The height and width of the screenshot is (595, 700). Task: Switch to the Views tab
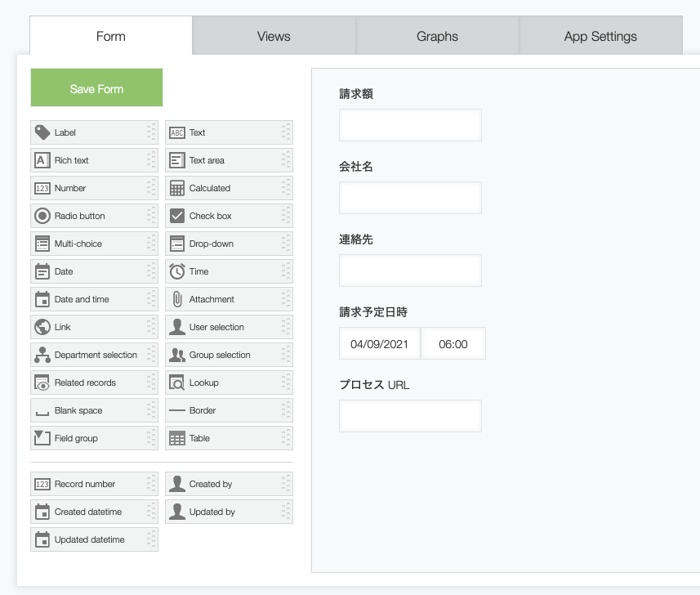[274, 35]
